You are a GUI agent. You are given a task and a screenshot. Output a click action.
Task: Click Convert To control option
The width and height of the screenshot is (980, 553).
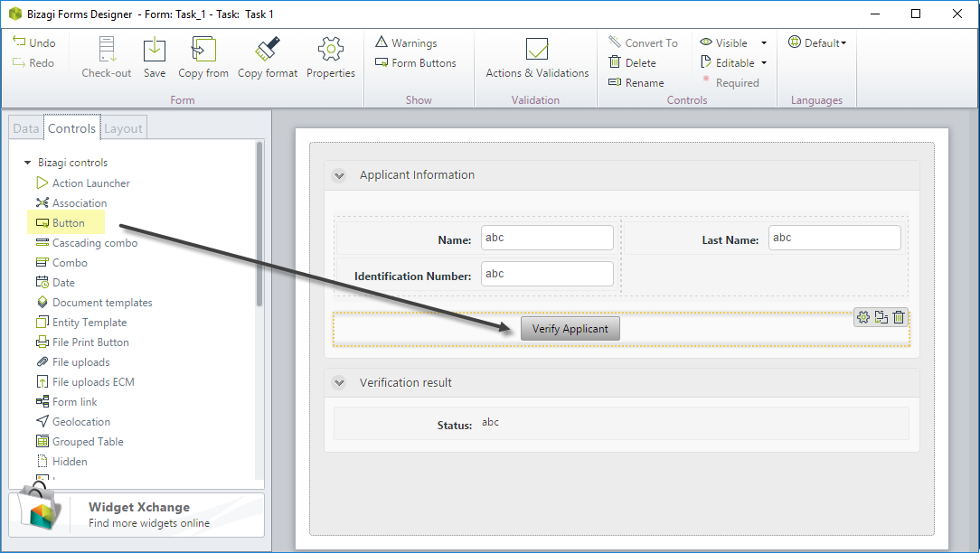coord(643,42)
